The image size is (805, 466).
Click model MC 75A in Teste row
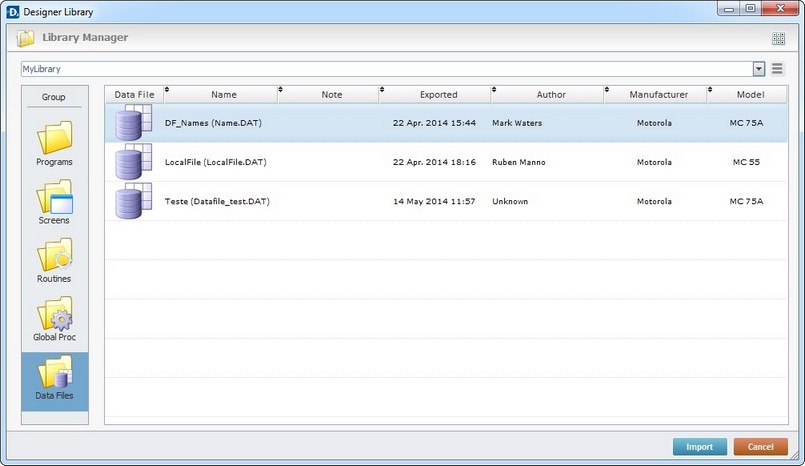746,201
